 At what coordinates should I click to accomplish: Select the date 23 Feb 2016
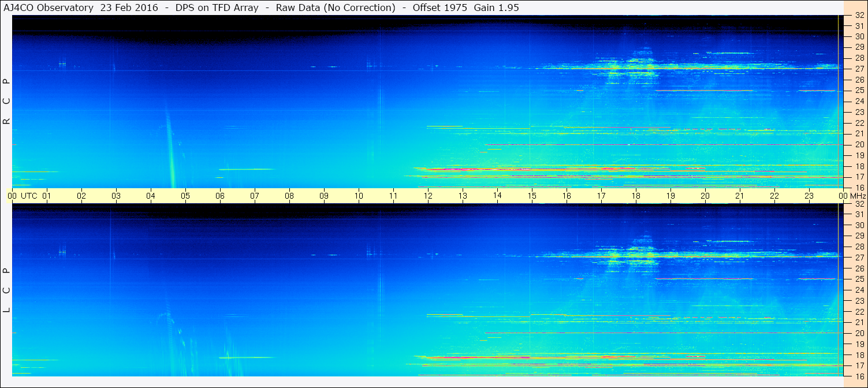[129, 8]
